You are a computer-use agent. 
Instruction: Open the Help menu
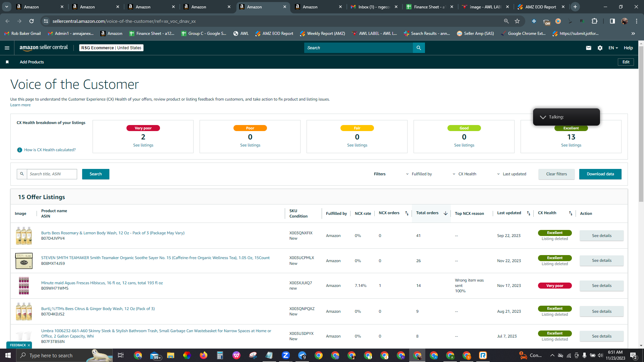628,48
